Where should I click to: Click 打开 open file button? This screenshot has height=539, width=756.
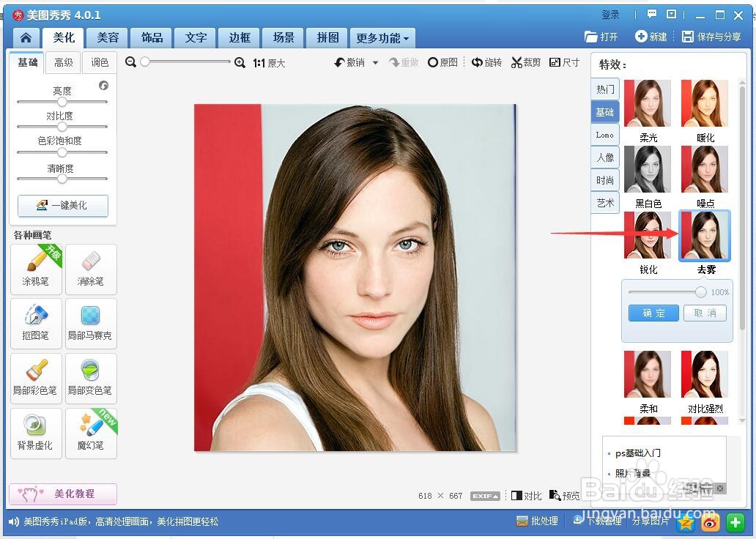(x=601, y=37)
